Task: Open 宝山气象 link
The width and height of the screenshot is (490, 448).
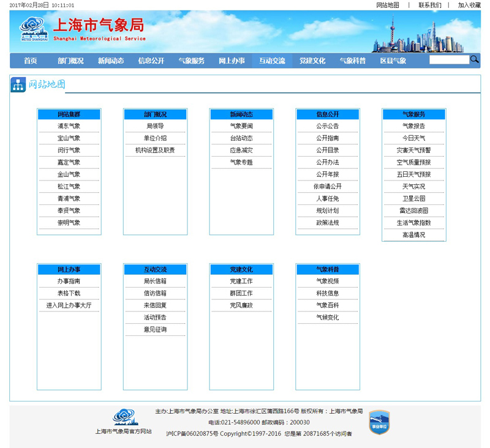Action: tap(69, 138)
